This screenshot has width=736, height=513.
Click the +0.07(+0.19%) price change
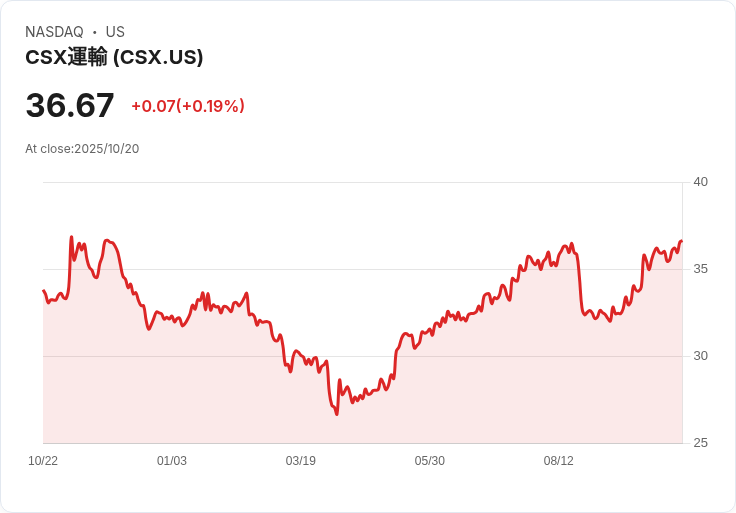point(188,106)
